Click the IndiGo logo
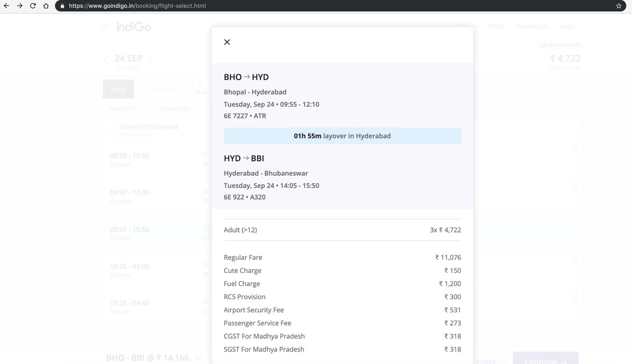 click(134, 26)
